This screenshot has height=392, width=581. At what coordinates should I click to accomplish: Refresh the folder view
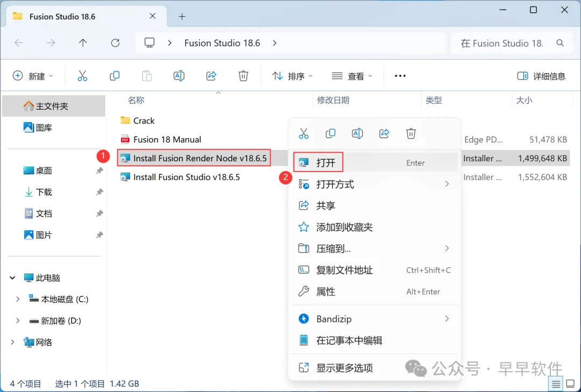click(x=115, y=43)
